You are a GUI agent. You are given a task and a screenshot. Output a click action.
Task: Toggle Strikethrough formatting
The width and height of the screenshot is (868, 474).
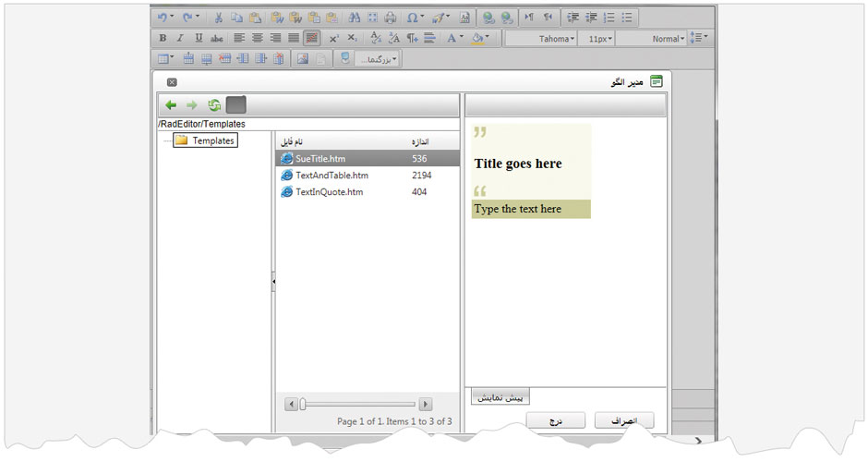[216, 38]
